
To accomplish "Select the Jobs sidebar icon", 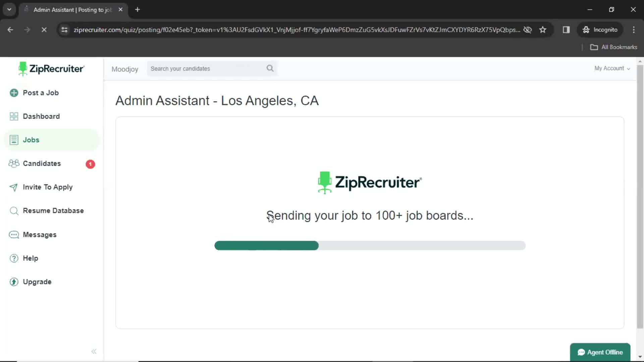I will (x=15, y=140).
